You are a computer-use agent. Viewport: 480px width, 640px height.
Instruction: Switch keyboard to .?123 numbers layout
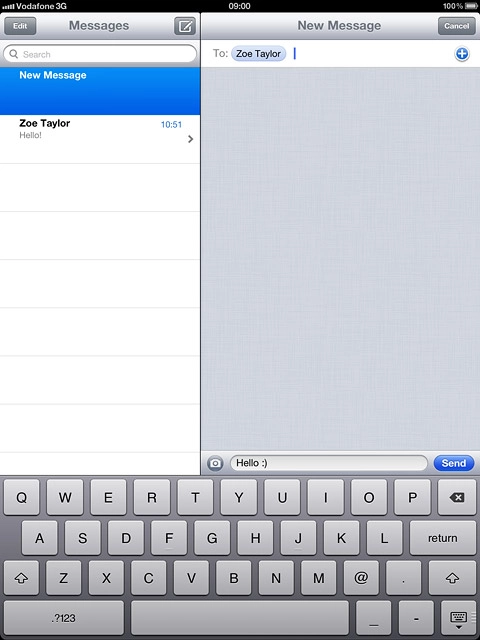[x=63, y=618]
